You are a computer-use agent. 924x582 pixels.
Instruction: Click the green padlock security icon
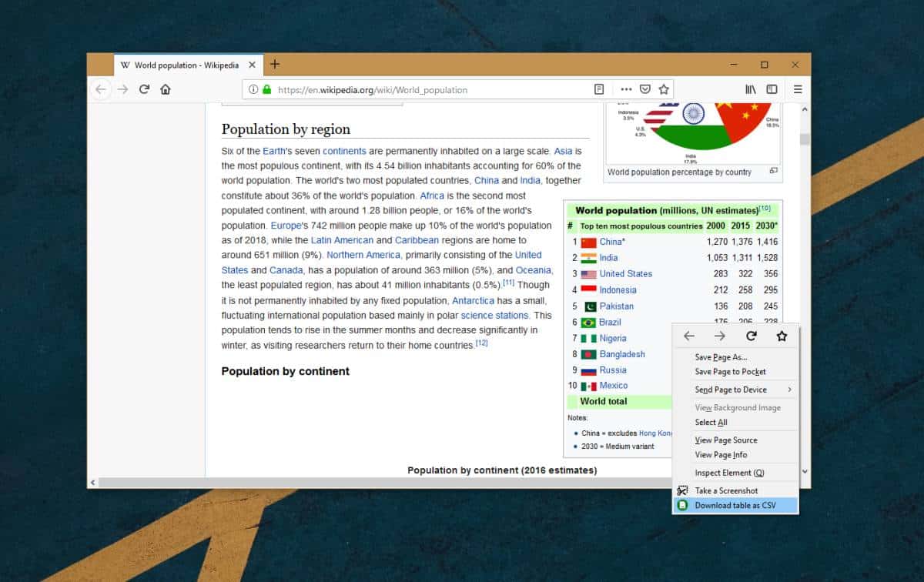tap(266, 89)
